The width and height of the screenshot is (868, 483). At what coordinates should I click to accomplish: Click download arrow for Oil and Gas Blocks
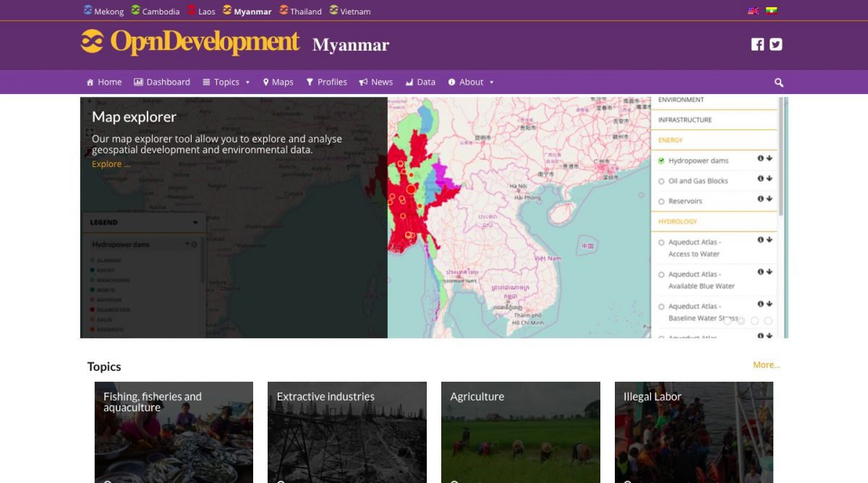point(770,179)
